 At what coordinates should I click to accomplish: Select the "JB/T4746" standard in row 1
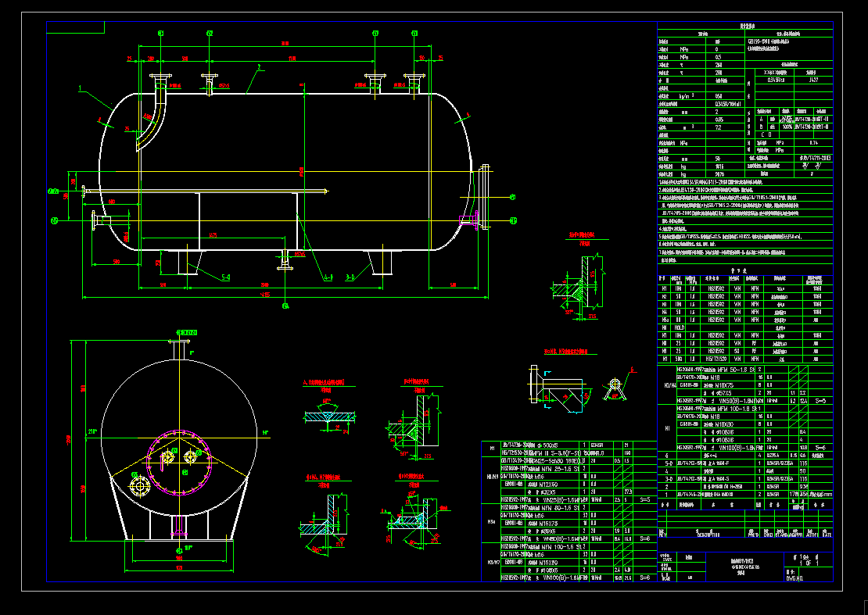pos(690,495)
